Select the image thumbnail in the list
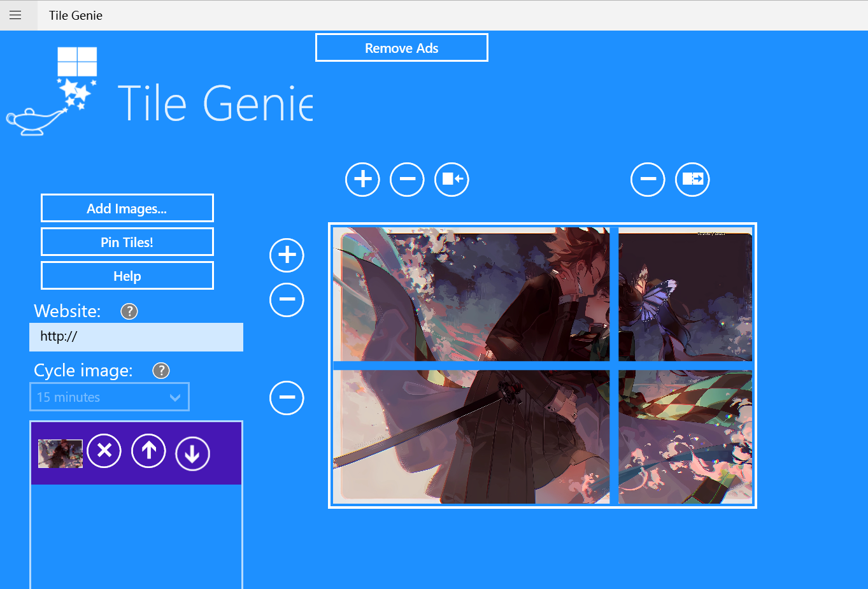The width and height of the screenshot is (868, 589). click(x=60, y=454)
